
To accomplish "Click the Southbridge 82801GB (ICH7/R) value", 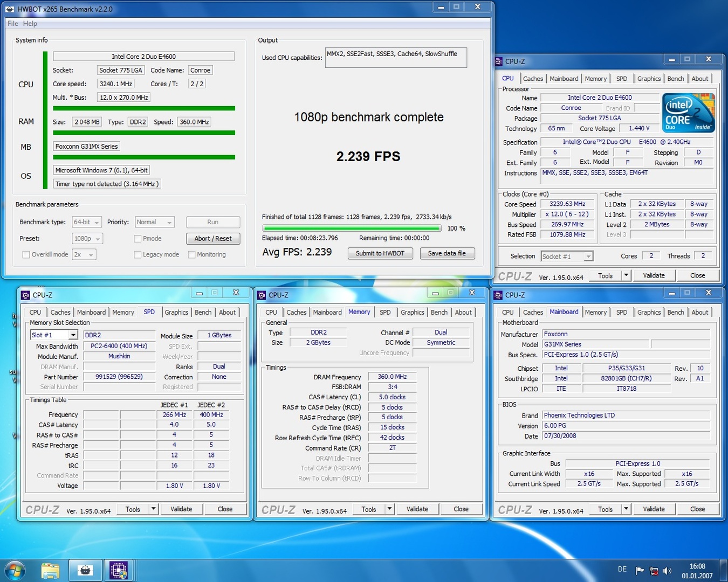I will pyautogui.click(x=626, y=378).
